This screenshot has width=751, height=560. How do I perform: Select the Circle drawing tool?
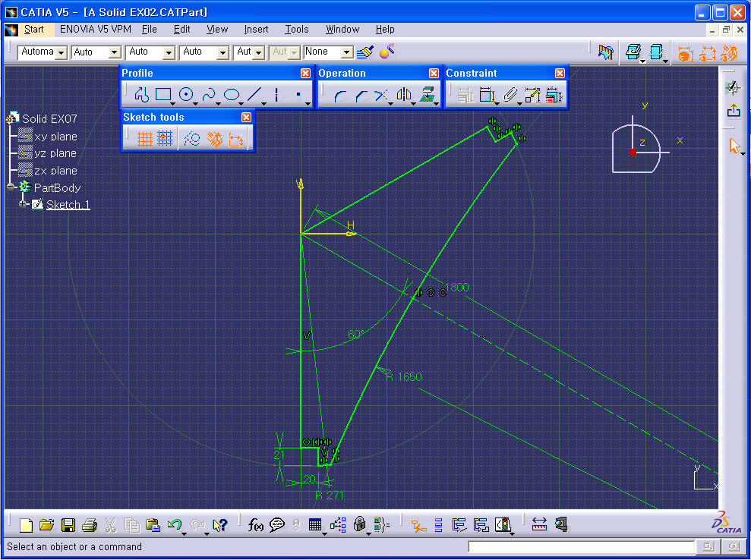click(185, 95)
